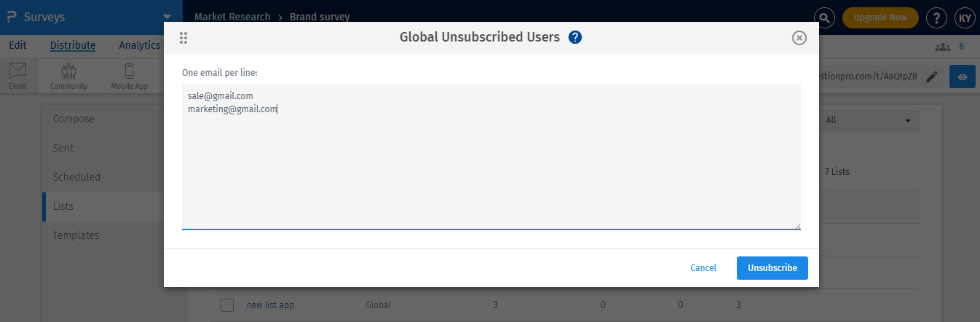Select the Community distribution icon

pyautogui.click(x=69, y=76)
